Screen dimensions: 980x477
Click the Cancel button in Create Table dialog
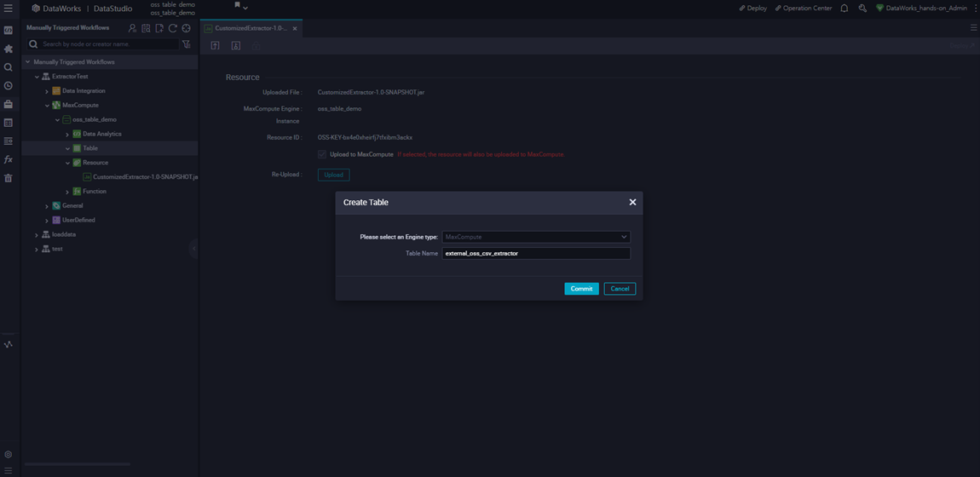620,289
